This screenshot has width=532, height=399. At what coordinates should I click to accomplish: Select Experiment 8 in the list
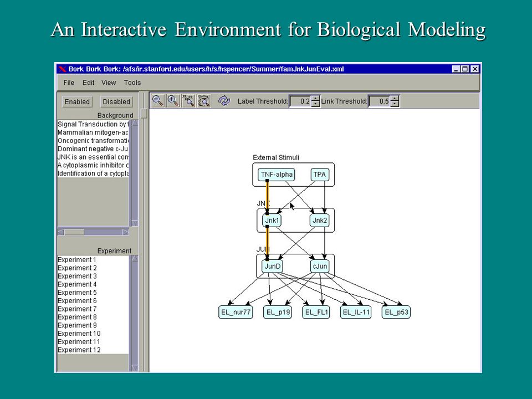point(93,317)
